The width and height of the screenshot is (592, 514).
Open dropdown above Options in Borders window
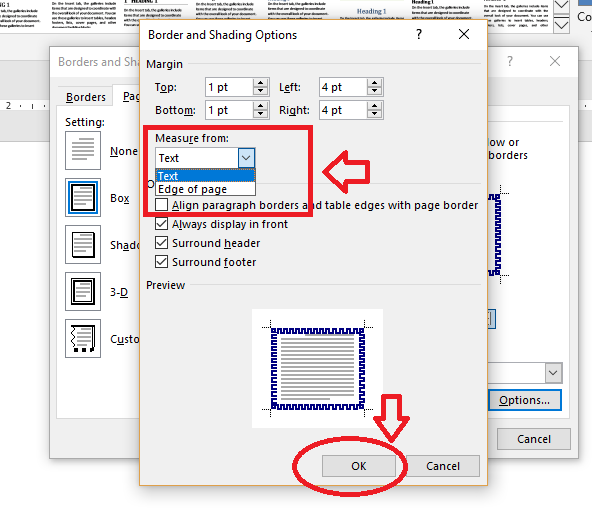coord(553,373)
